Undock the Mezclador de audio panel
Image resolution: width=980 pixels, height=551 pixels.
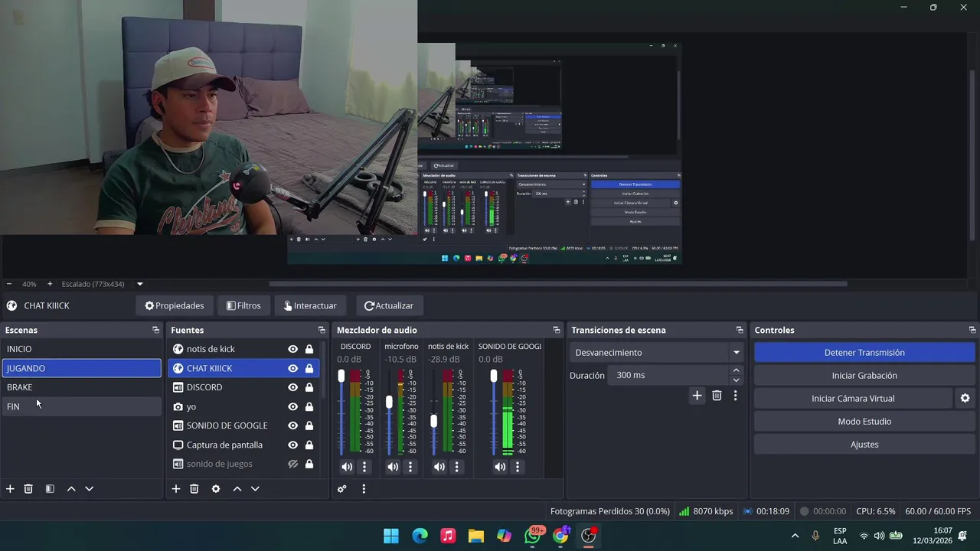557,330
